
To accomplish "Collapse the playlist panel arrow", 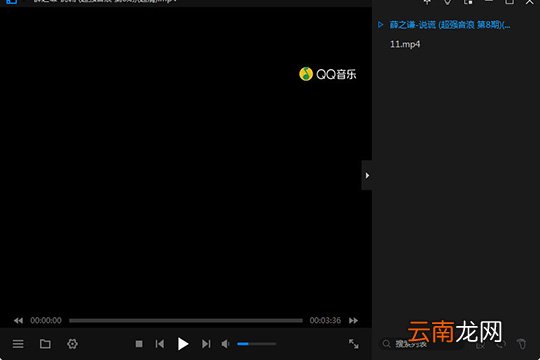I will coord(367,175).
